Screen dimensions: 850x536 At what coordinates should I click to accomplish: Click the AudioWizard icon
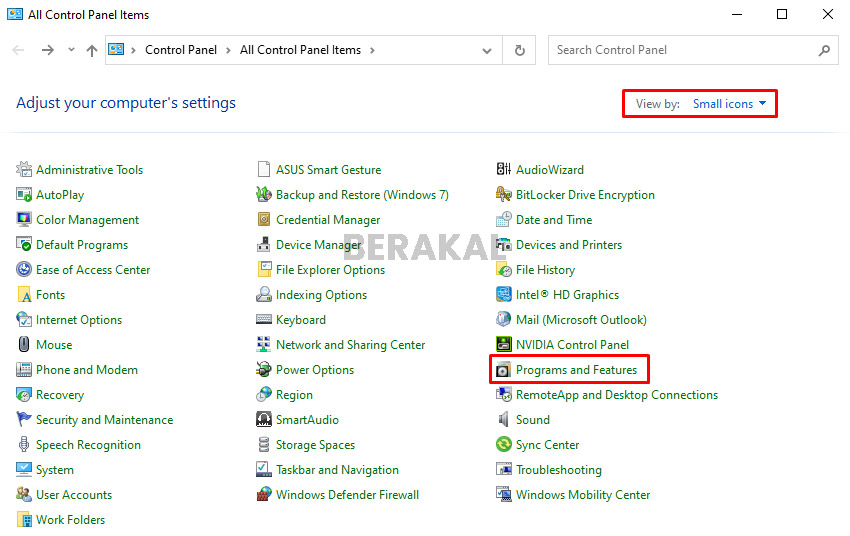coord(504,170)
